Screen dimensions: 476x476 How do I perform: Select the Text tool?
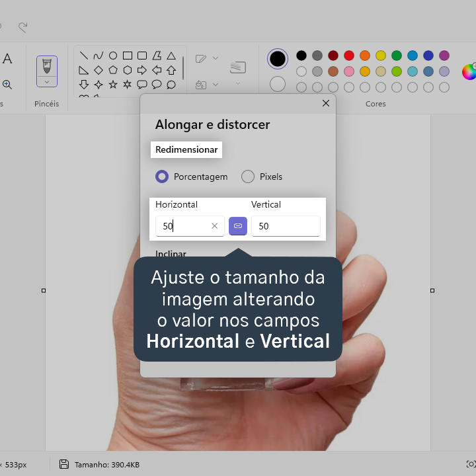tap(7, 58)
